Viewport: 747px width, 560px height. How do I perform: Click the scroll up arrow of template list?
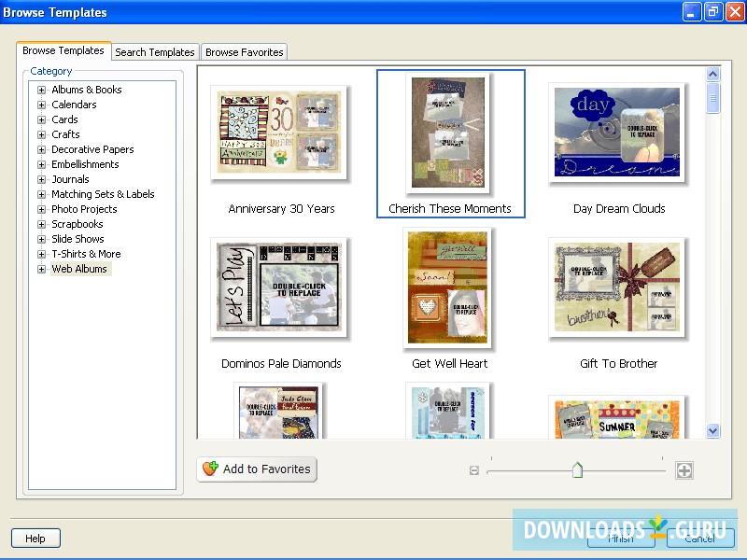point(713,74)
